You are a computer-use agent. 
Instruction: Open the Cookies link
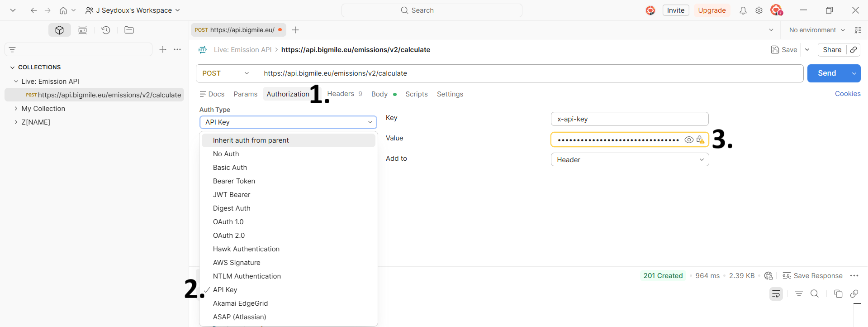coord(848,94)
